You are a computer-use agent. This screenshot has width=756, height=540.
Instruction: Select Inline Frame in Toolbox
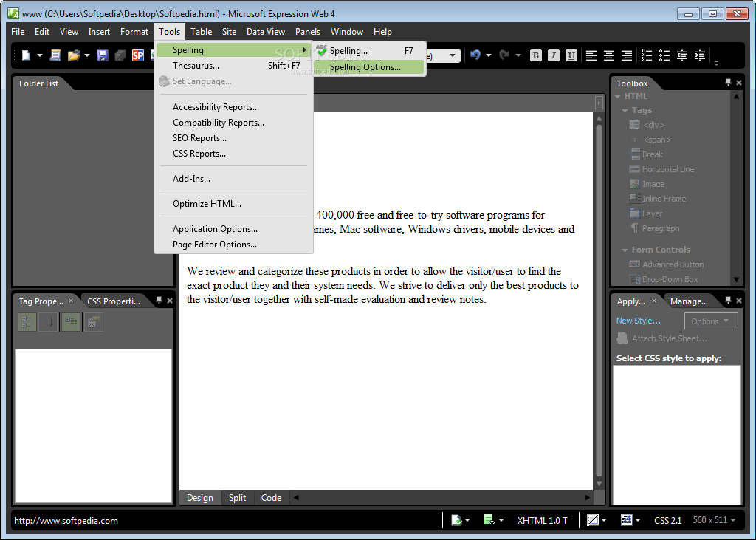pos(658,199)
